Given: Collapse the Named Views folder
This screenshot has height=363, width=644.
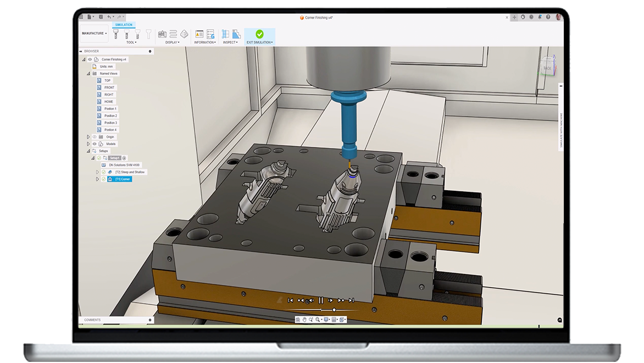Looking at the screenshot, I should pos(88,74).
